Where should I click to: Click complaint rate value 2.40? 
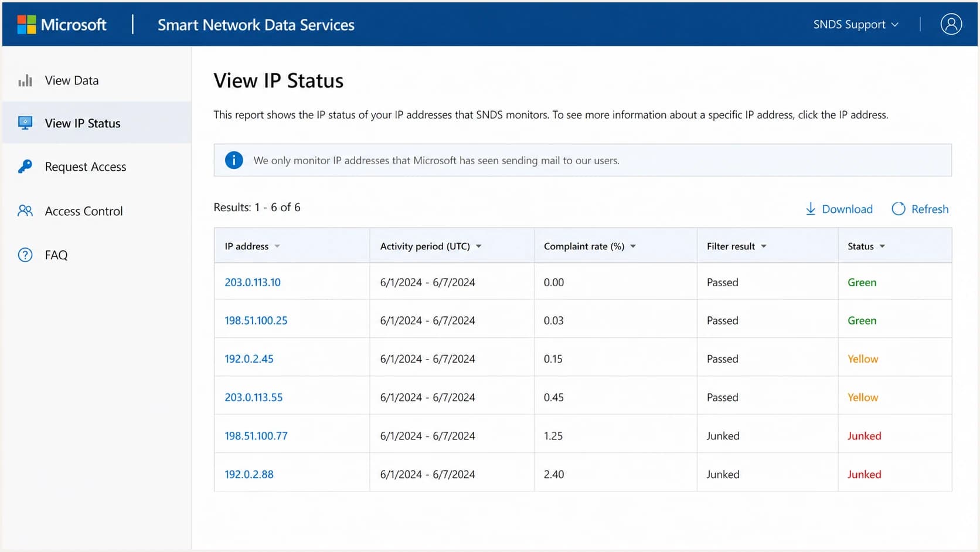[554, 474]
